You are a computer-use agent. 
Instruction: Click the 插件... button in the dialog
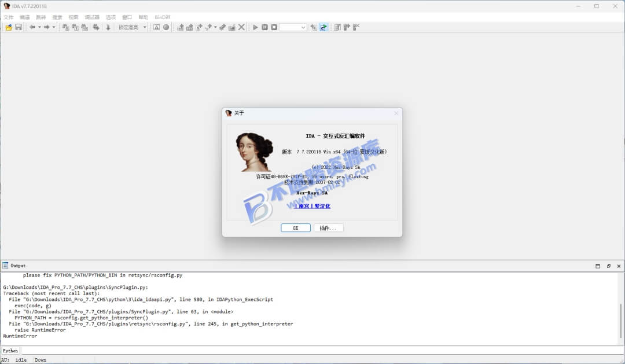pyautogui.click(x=329, y=227)
